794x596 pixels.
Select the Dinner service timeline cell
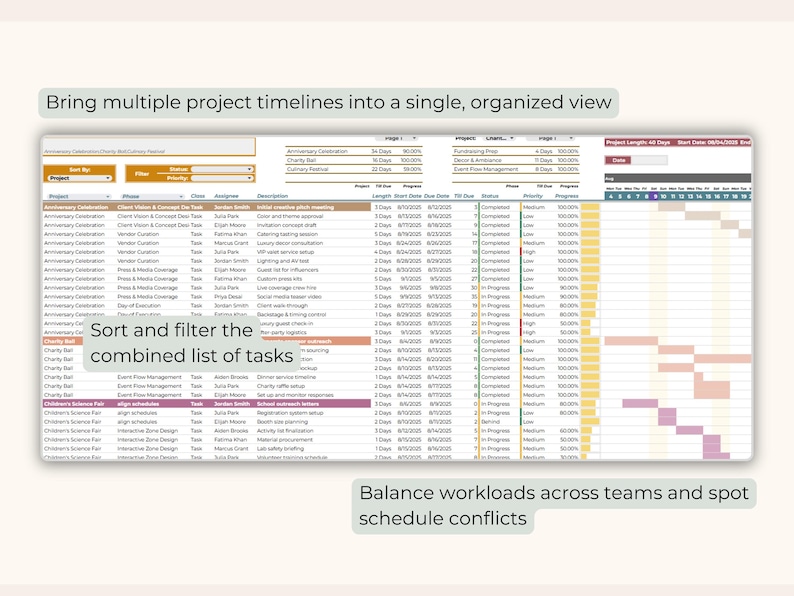286,377
